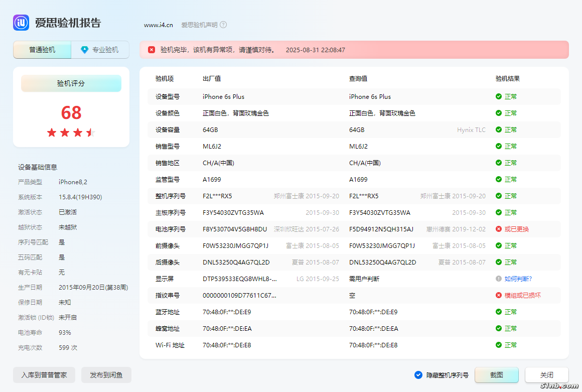This screenshot has height=392, width=582.
Task: Click factory rear camera serial DNL53250Q4AG7QL2D
Action: point(236,262)
